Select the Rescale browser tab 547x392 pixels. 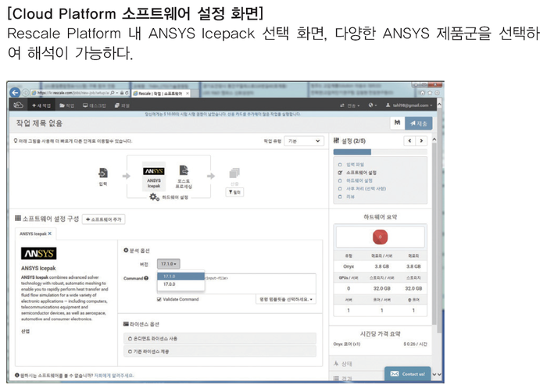[160, 94]
